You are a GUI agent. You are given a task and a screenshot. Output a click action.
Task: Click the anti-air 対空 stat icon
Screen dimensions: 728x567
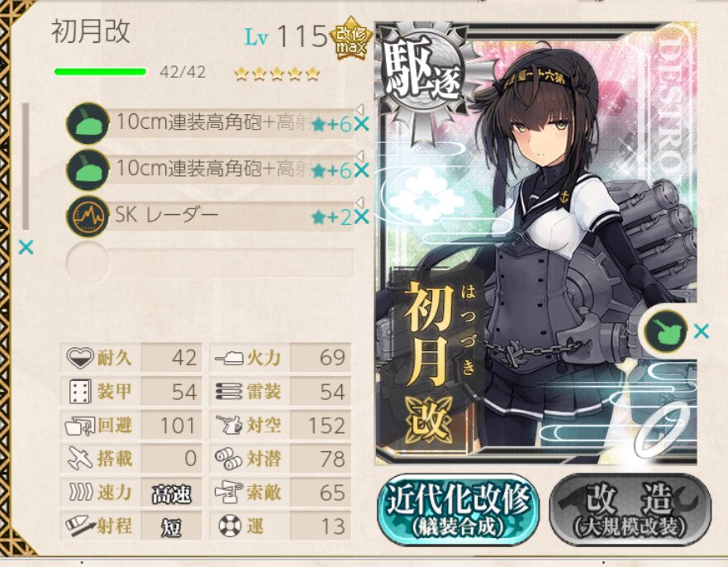[x=230, y=425]
